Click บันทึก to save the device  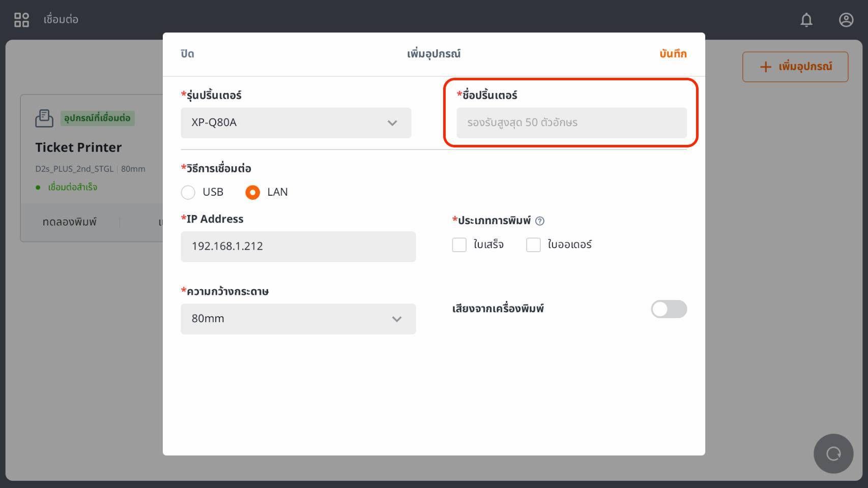[x=673, y=54]
